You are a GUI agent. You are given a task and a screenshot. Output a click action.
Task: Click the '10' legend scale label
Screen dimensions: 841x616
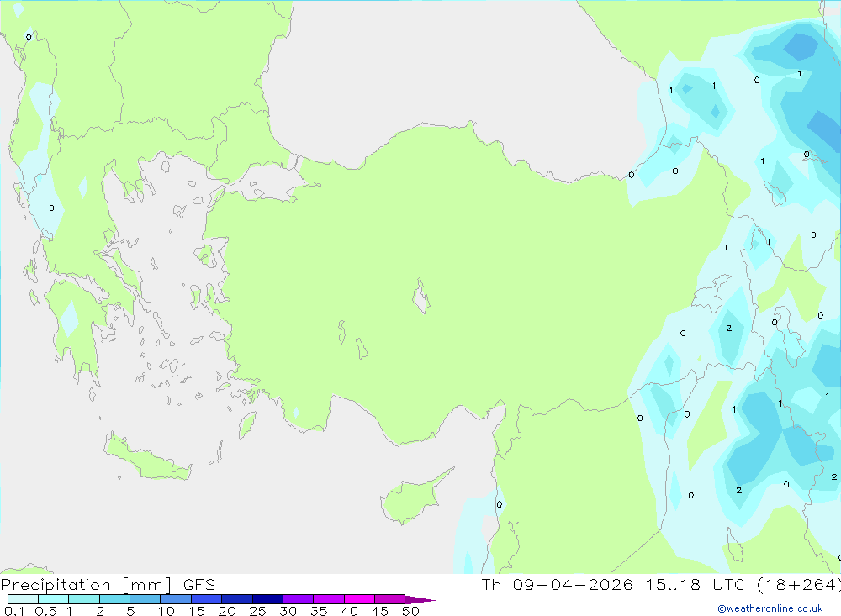[167, 611]
